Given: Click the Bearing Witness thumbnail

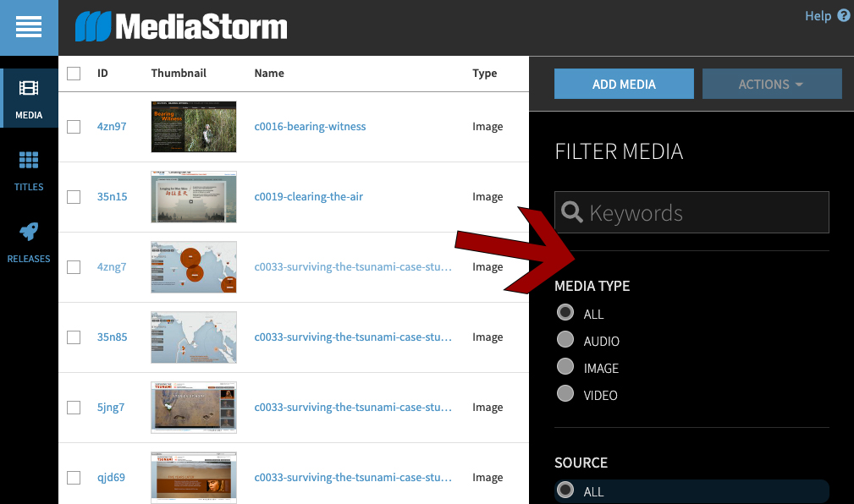Looking at the screenshot, I should coord(193,127).
